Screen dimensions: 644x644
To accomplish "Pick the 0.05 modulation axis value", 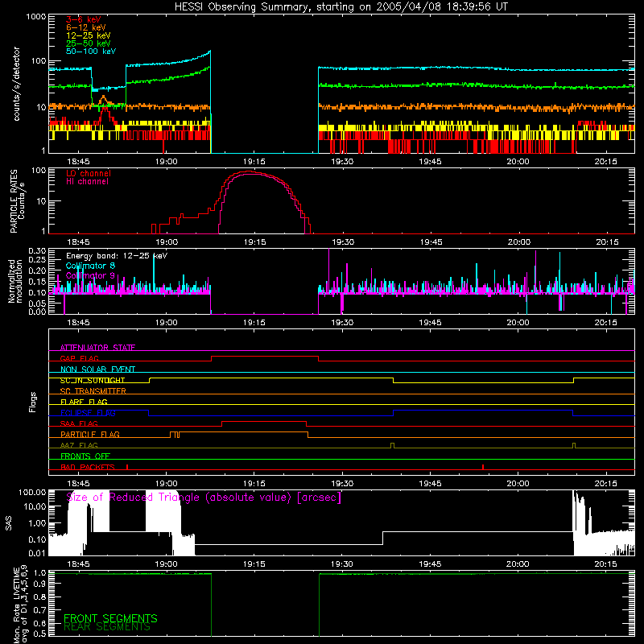I will click(x=37, y=303).
